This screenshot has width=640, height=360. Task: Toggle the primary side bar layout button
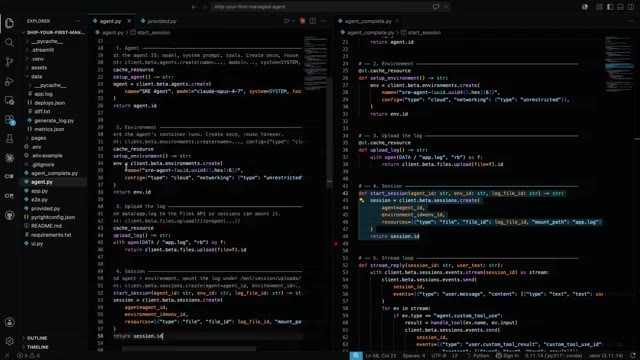pyautogui.click(x=610, y=7)
